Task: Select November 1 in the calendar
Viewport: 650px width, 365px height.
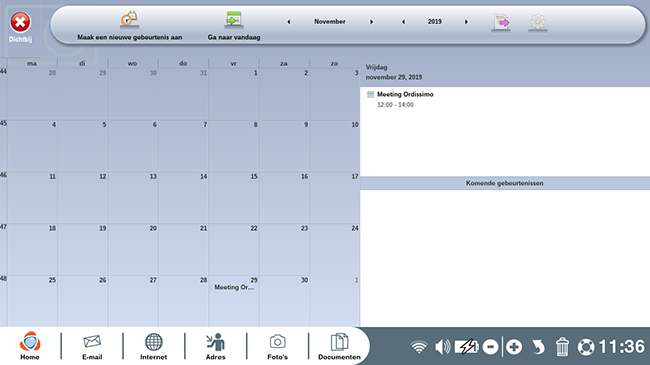Action: point(234,94)
